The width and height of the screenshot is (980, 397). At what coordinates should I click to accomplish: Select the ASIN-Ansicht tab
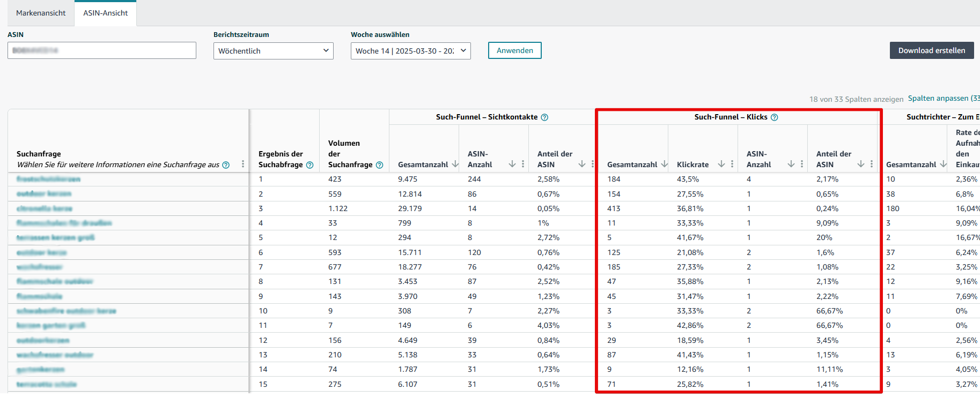(106, 13)
